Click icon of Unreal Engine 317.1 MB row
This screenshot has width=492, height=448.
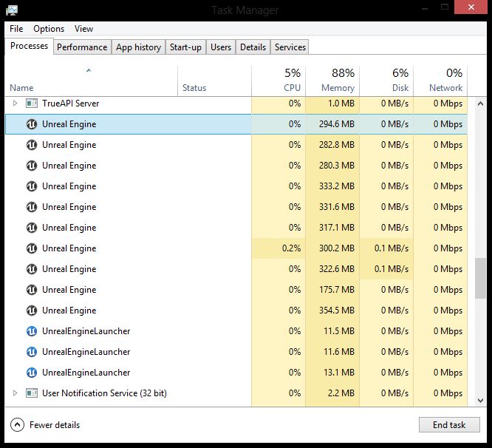pyautogui.click(x=32, y=228)
